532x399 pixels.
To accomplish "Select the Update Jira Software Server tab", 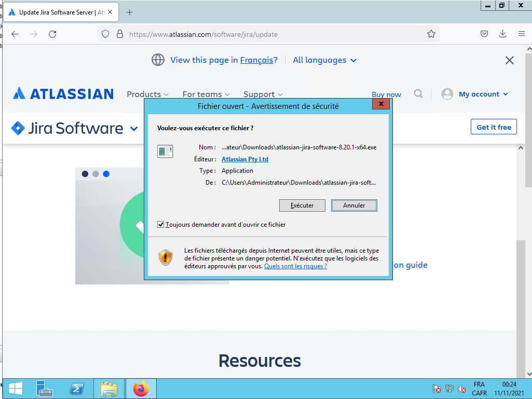I will tap(61, 12).
